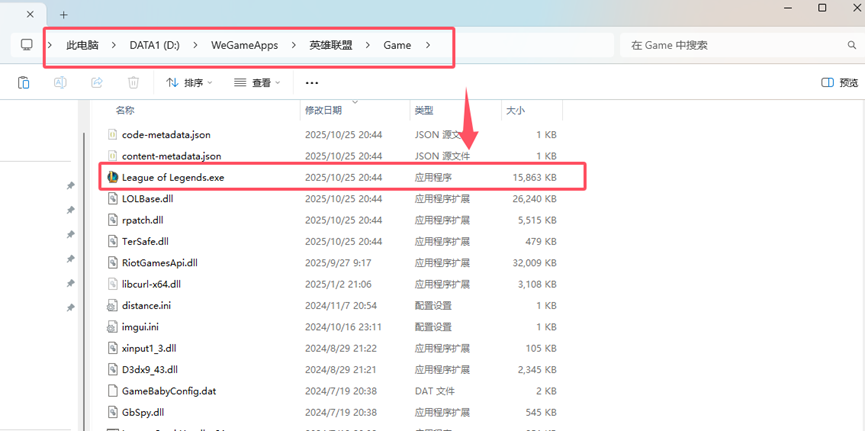
Task: Open the three-dots more options menu
Action: click(312, 83)
